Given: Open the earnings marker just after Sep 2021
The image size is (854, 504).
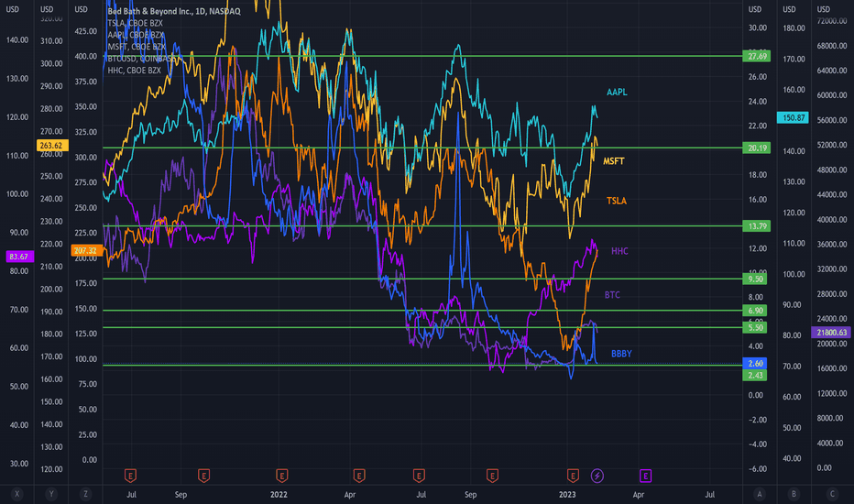Looking at the screenshot, I should [x=203, y=476].
